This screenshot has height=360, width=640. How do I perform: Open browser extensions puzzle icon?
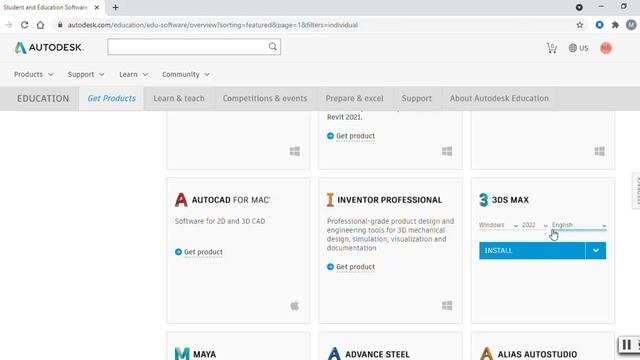(x=615, y=25)
